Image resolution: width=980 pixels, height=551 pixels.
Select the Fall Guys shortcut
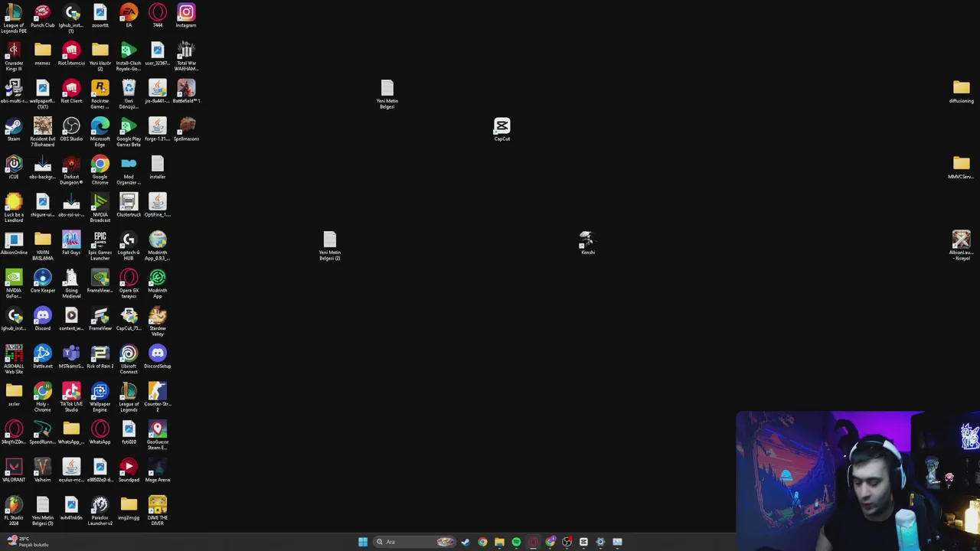click(71, 243)
